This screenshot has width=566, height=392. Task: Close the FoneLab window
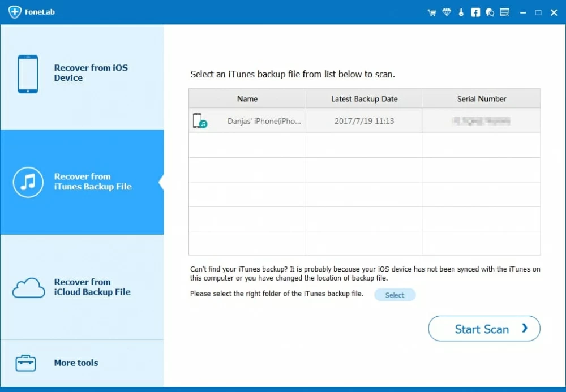click(x=554, y=12)
